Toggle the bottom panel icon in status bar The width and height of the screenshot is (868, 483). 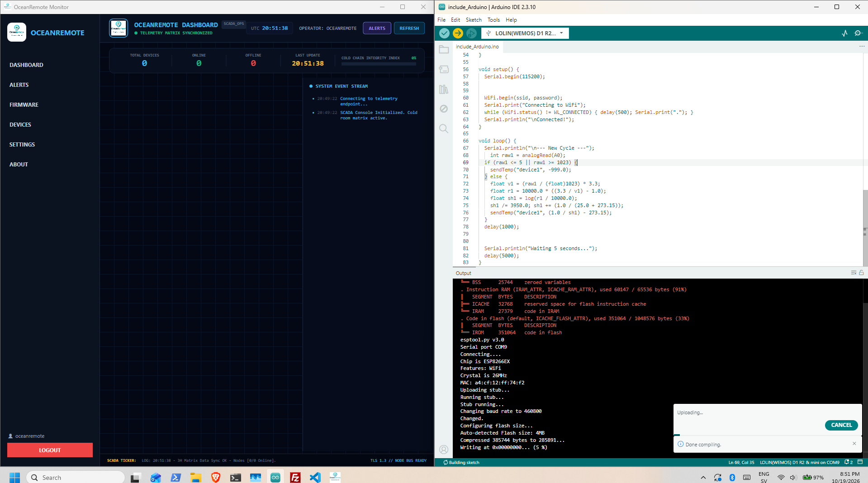[x=860, y=462]
